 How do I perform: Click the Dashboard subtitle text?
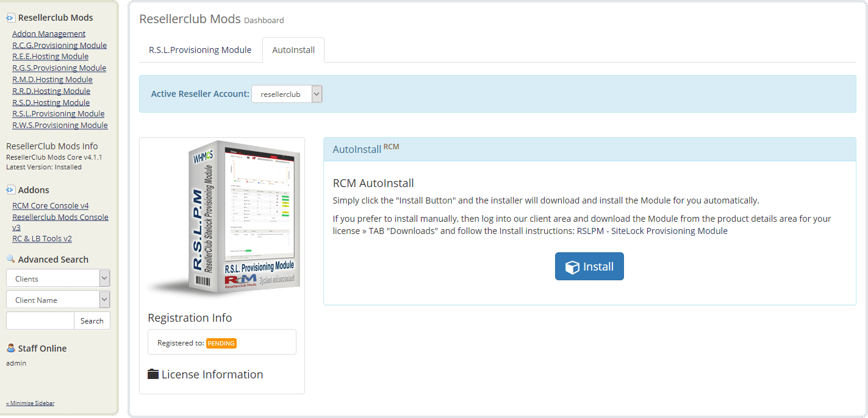[264, 20]
